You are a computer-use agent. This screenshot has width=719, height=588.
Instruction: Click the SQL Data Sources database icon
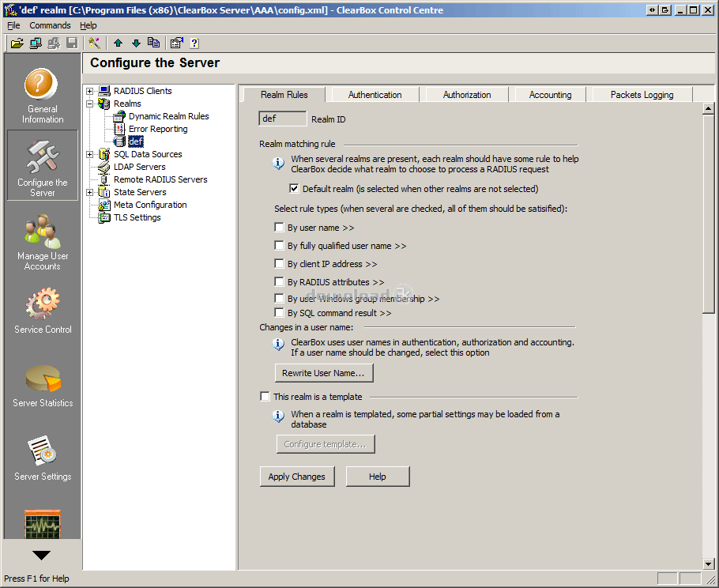(x=104, y=154)
